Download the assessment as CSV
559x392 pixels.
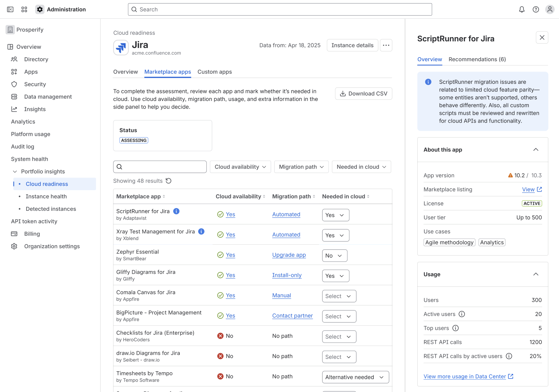pyautogui.click(x=363, y=93)
